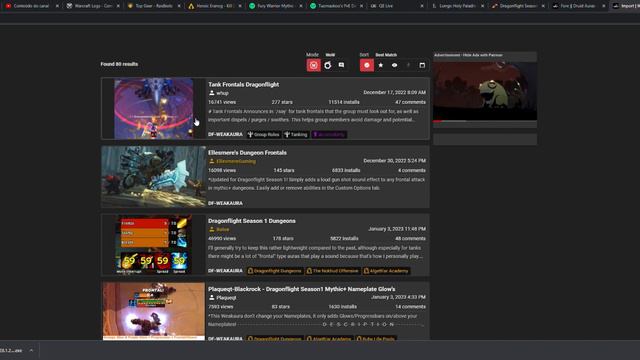Seek the advertisement video progress bar

point(485,121)
